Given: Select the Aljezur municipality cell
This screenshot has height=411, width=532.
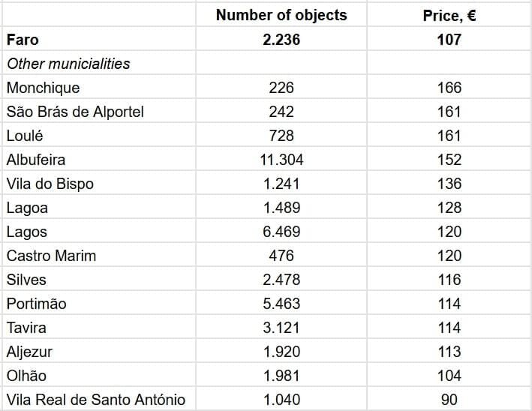Looking at the screenshot, I should [x=29, y=352].
